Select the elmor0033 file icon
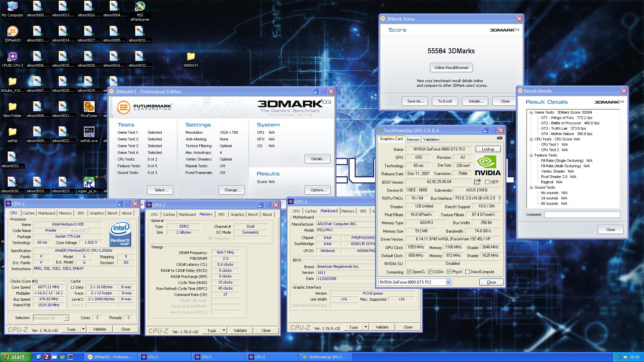Viewport: 644px width, 362px height. coord(12,160)
